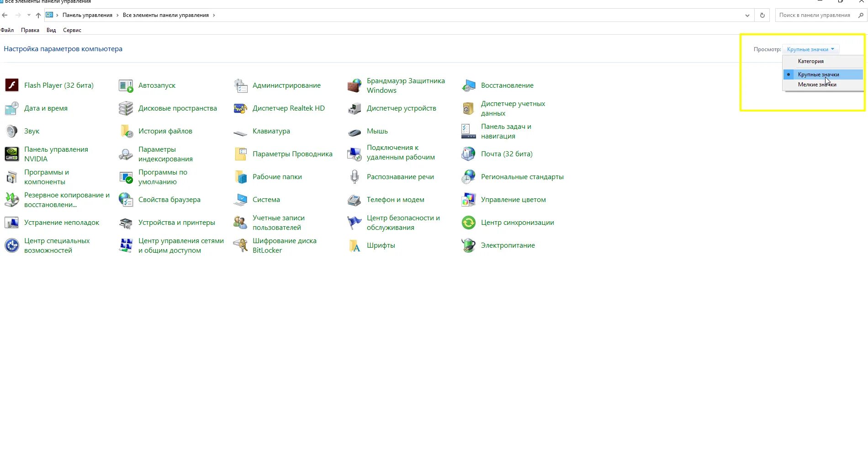Click the Управление цветом icon
Image resolution: width=868 pixels, height=457 pixels.
tap(468, 200)
